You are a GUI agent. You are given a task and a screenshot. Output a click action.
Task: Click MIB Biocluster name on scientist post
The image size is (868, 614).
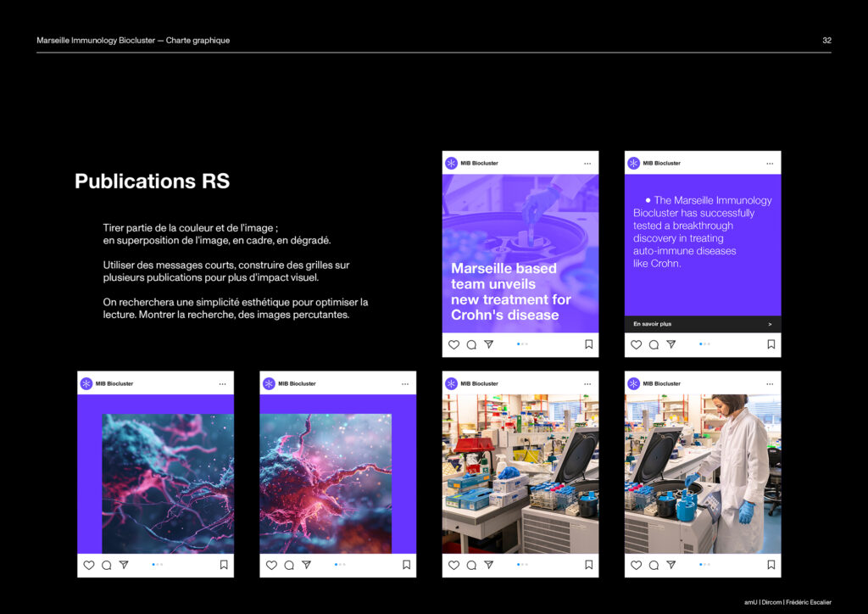click(x=661, y=383)
